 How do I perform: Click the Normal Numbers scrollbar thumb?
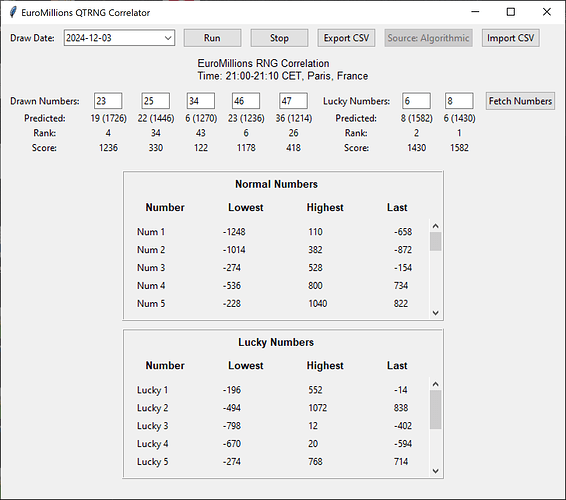(435, 242)
